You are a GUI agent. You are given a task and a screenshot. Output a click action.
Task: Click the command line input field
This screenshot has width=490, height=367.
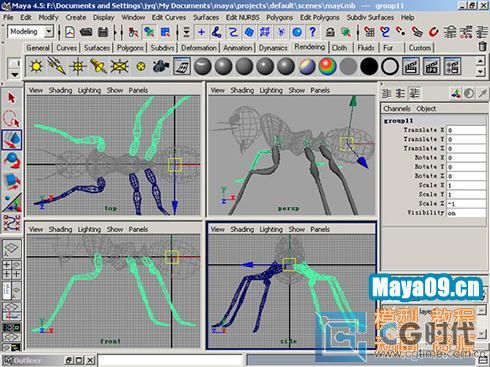coord(171,361)
